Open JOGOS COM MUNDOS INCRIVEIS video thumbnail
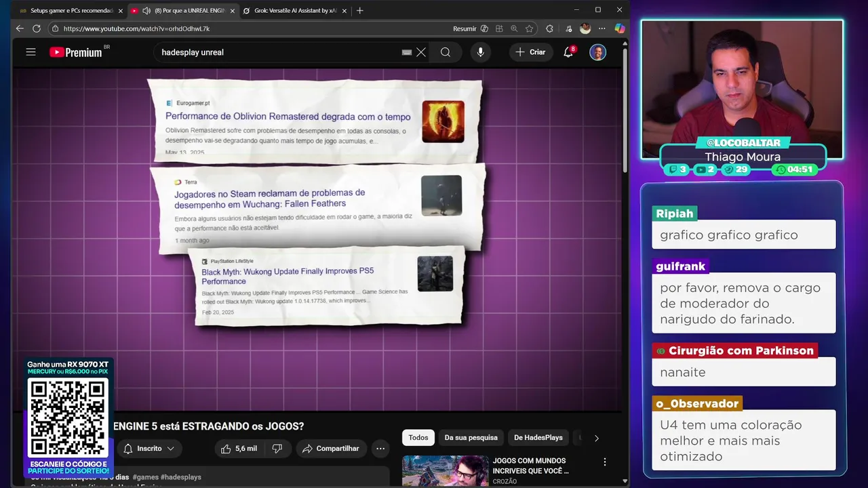 tap(446, 471)
